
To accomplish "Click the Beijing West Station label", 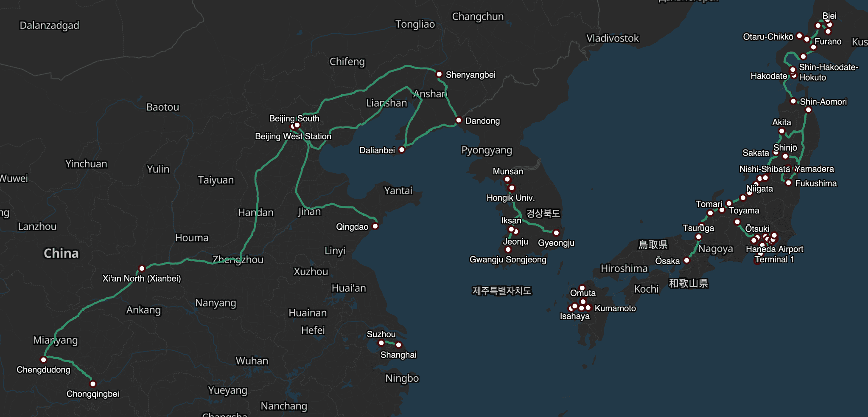I will [x=293, y=136].
